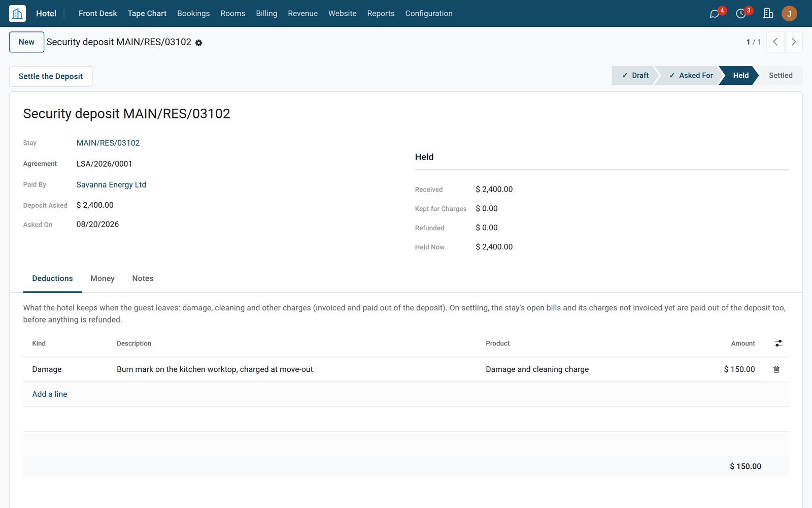Click Settle the Deposit button
Screen dimensions: 812x508
tap(51, 76)
